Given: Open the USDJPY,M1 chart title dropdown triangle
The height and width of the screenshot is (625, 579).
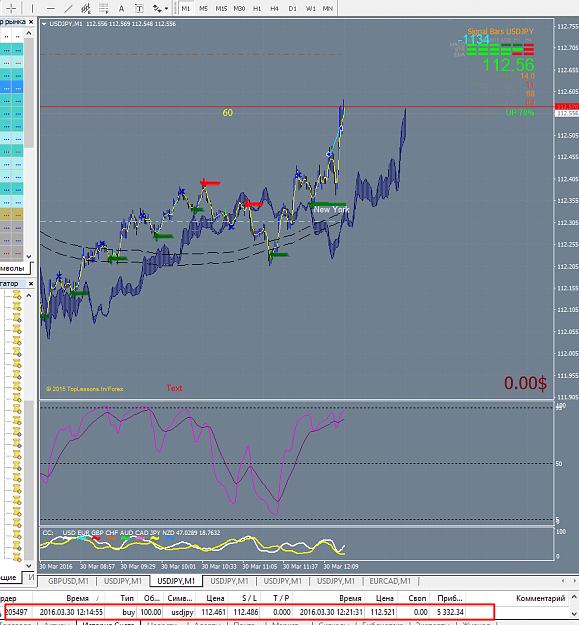Looking at the screenshot, I should [44, 24].
